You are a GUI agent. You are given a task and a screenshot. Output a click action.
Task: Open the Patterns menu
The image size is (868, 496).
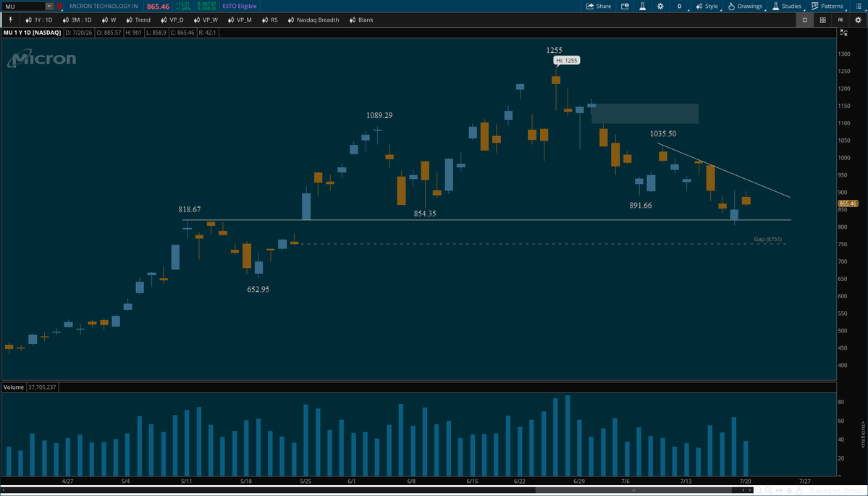827,6
